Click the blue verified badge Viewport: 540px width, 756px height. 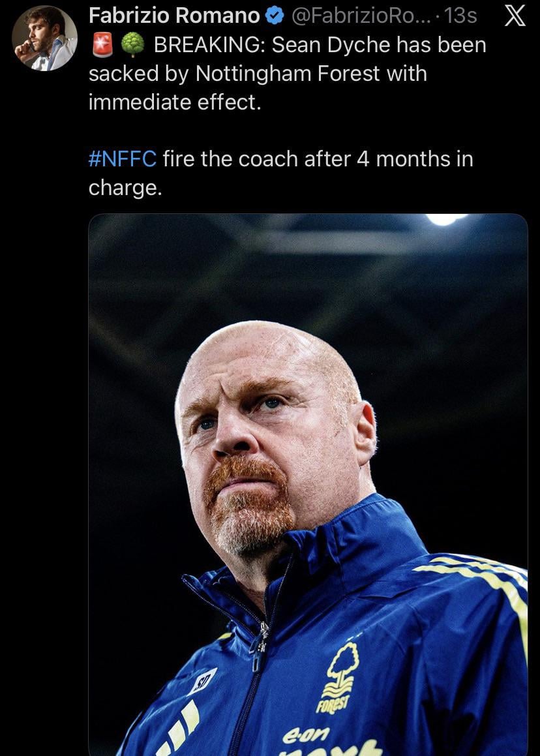coord(275,16)
